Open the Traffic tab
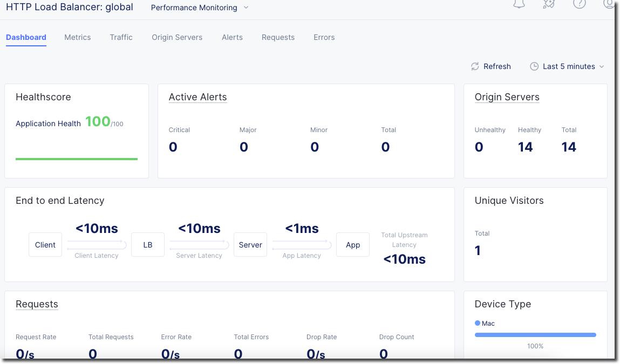Screen dimensions: 620x364 point(121,37)
